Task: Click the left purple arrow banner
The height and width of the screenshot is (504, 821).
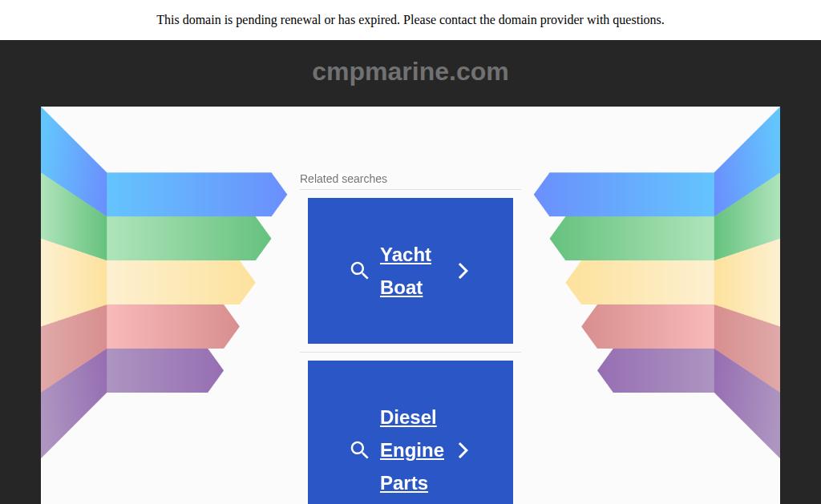Action: (165, 370)
